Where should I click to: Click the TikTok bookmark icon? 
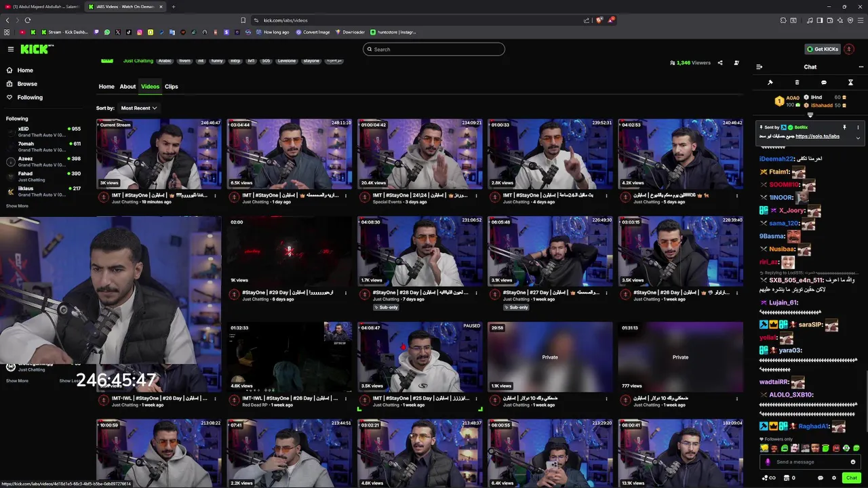coord(129,32)
